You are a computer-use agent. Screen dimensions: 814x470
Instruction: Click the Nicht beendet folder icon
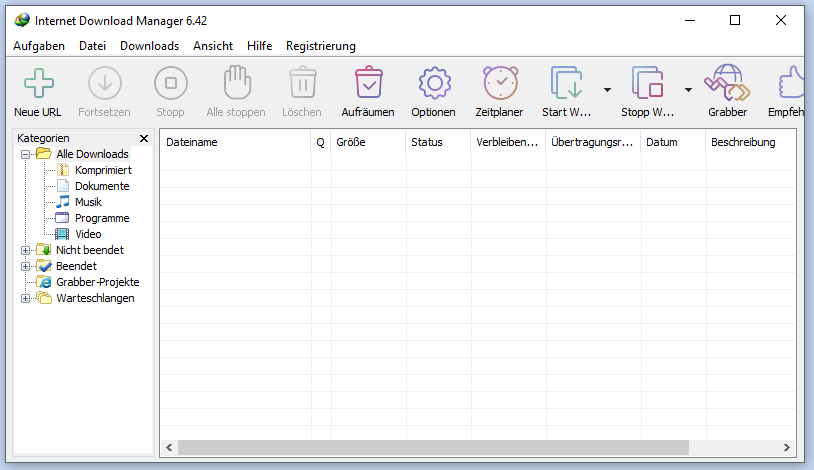tap(44, 250)
